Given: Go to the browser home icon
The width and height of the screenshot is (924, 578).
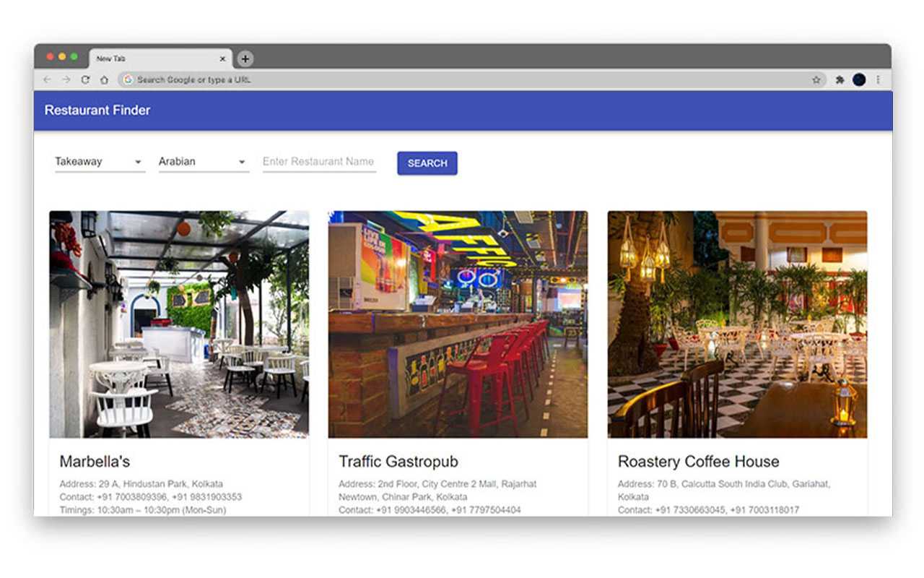Looking at the screenshot, I should pos(104,80).
